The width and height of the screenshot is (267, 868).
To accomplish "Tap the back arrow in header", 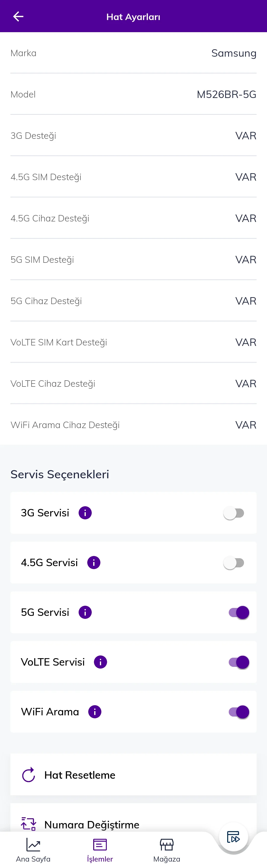I will point(18,17).
